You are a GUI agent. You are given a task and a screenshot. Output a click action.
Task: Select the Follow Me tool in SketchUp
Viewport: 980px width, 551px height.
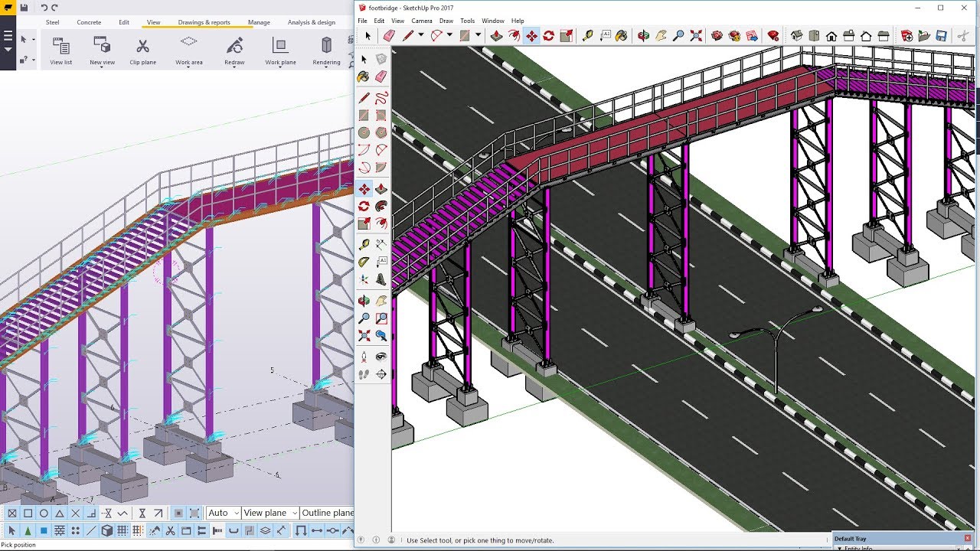click(x=381, y=206)
